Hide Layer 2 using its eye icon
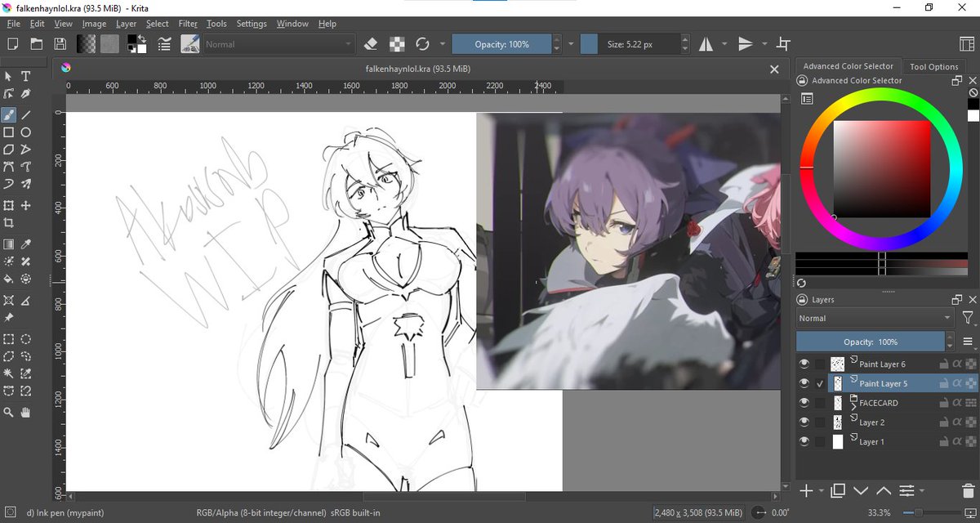Screen dimensions: 980x523 804,422
